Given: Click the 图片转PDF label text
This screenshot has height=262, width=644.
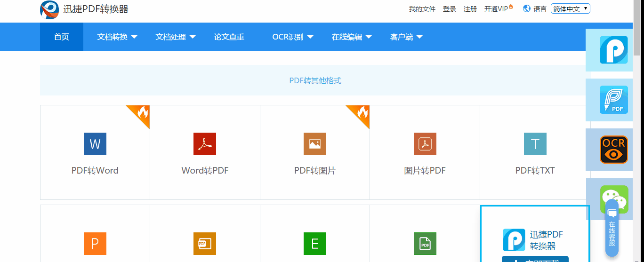Looking at the screenshot, I should click(x=425, y=171).
